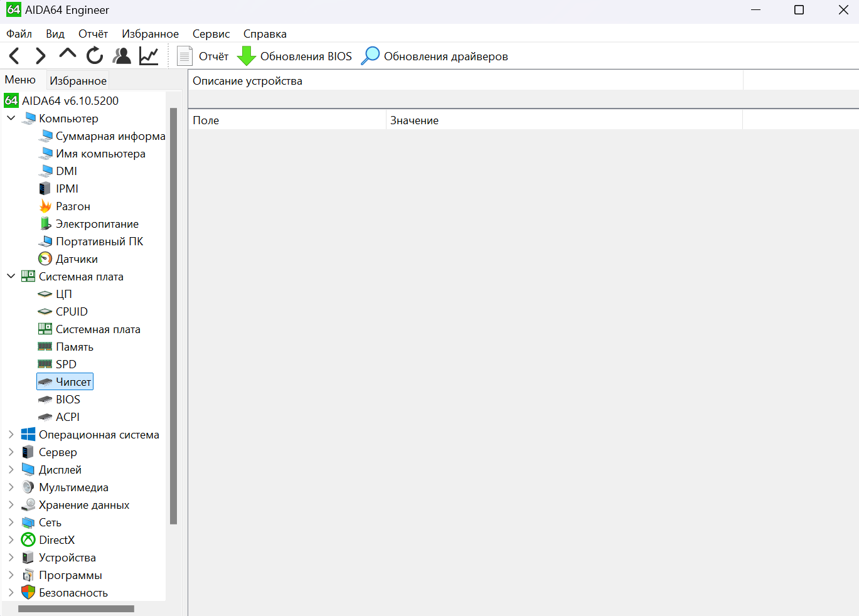Open the Сервис menu
Screen dimensions: 859x616
(x=211, y=34)
